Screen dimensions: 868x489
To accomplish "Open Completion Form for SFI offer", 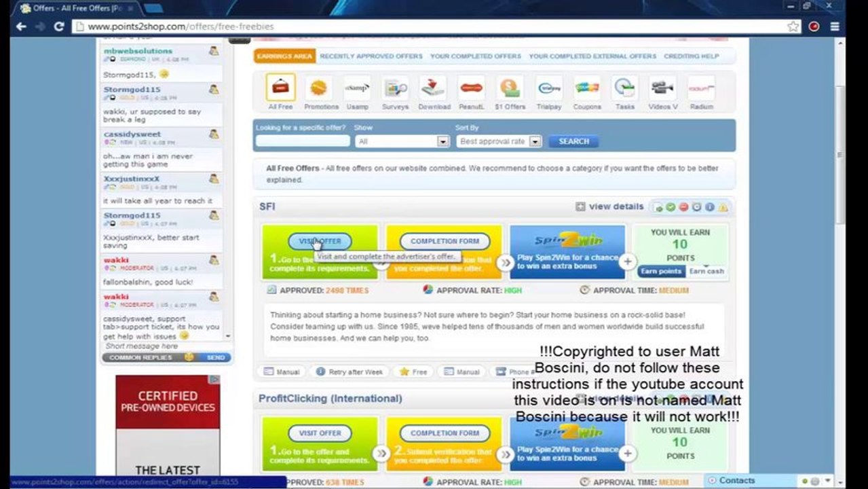I will click(x=445, y=241).
